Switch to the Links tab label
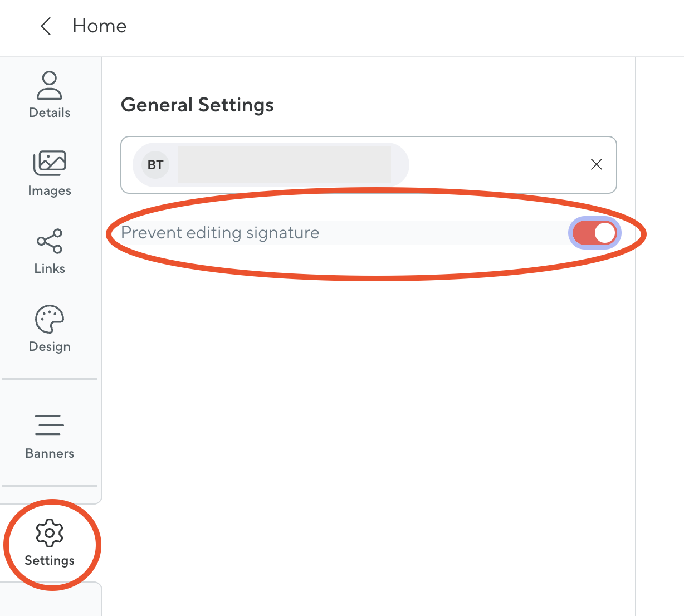Viewport: 684px width, 616px height. point(50,268)
